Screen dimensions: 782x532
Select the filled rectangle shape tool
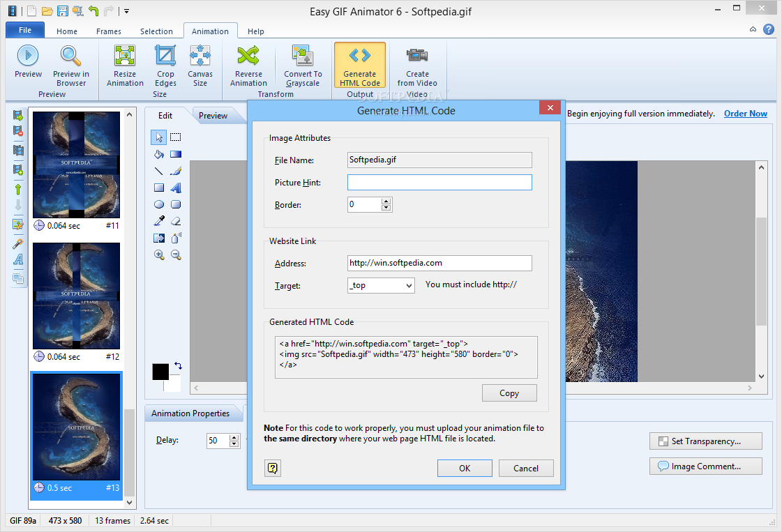158,188
